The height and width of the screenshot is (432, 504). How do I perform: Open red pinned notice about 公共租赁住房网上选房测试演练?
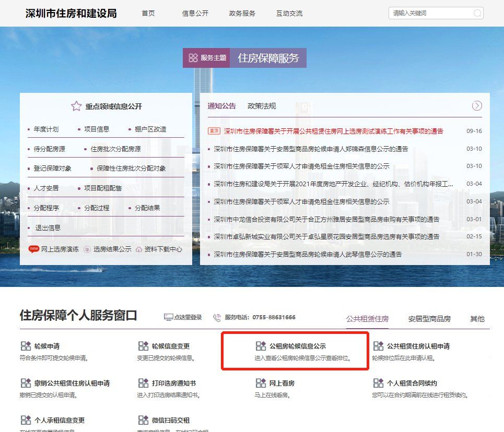pyautogui.click(x=334, y=131)
